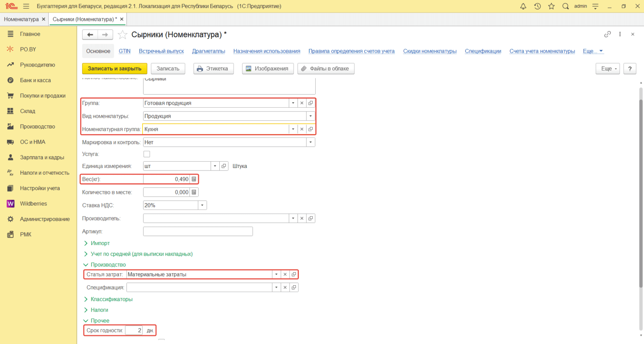644x344 pixels.
Task: Toggle the Услуга checkbox
Action: [x=147, y=154]
